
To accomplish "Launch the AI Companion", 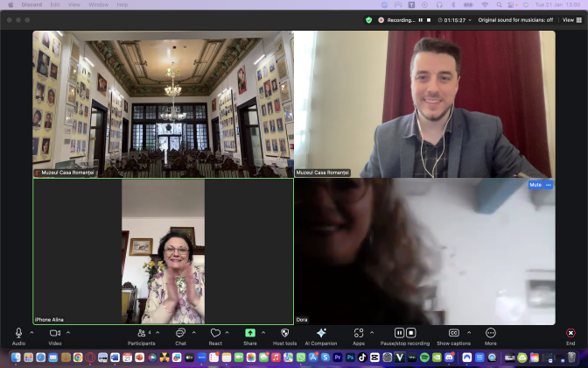I will (321, 334).
